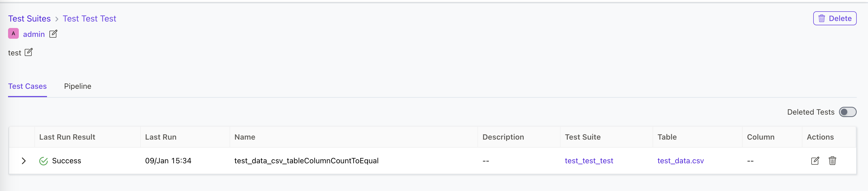Edit the test suite description

pos(29,52)
